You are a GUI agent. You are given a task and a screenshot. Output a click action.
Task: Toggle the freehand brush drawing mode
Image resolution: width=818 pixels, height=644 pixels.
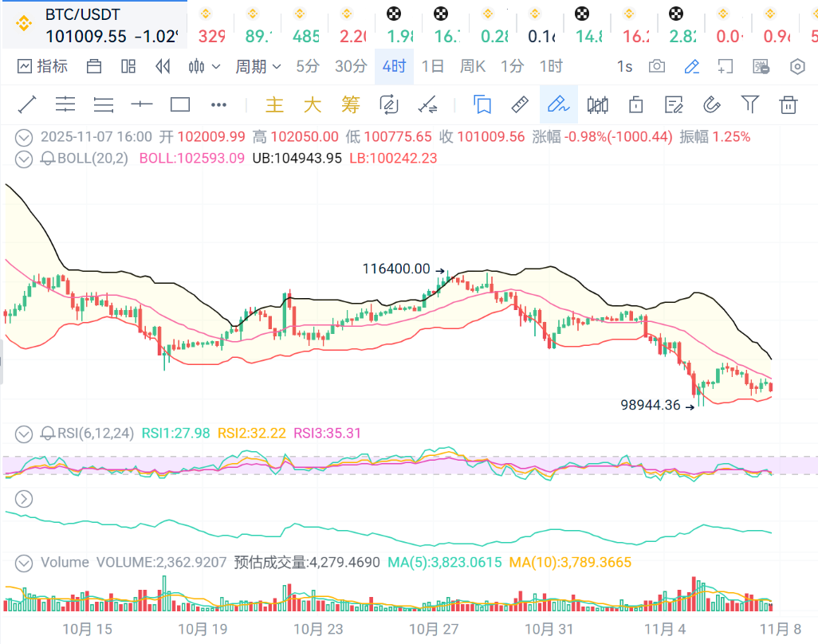558,104
